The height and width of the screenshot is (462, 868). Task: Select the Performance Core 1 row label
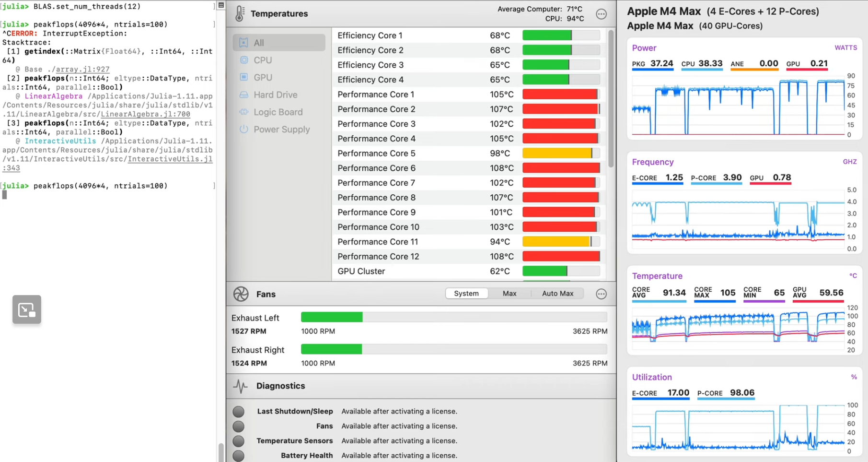[376, 95]
